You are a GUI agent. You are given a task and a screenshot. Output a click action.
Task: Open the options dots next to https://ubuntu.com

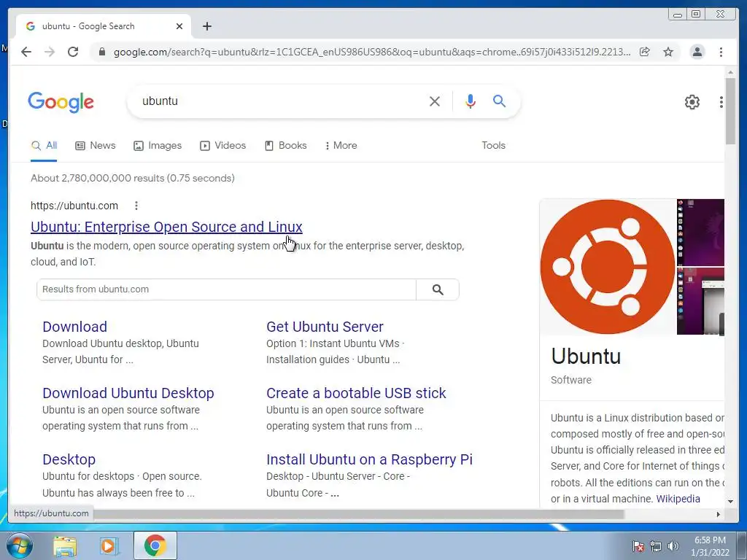[x=136, y=206]
